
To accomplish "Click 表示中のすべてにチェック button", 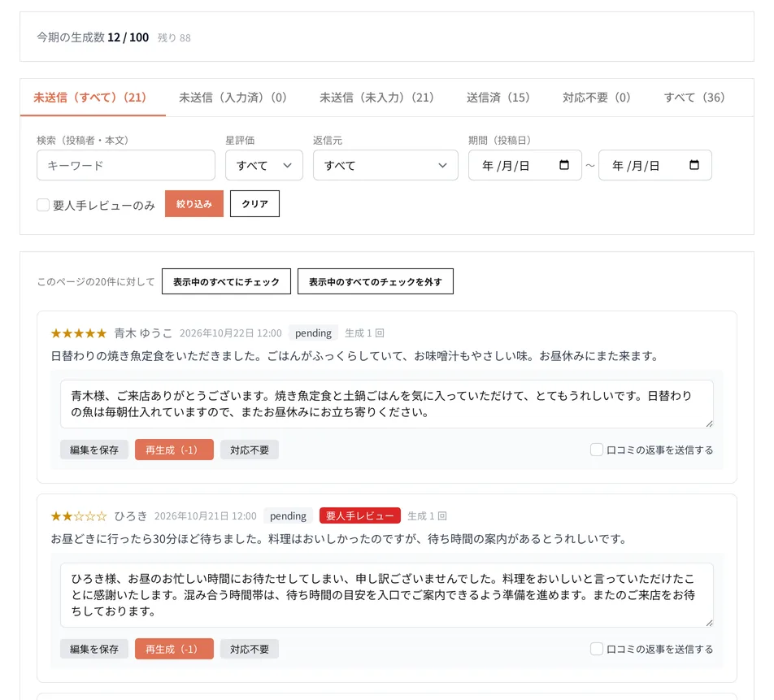I will click(x=226, y=281).
